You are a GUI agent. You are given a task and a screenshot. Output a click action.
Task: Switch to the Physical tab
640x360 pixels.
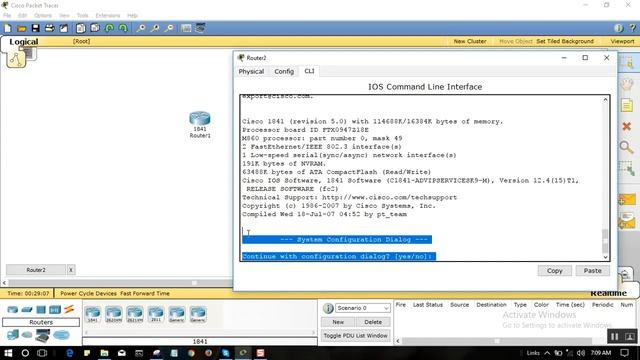pyautogui.click(x=251, y=71)
